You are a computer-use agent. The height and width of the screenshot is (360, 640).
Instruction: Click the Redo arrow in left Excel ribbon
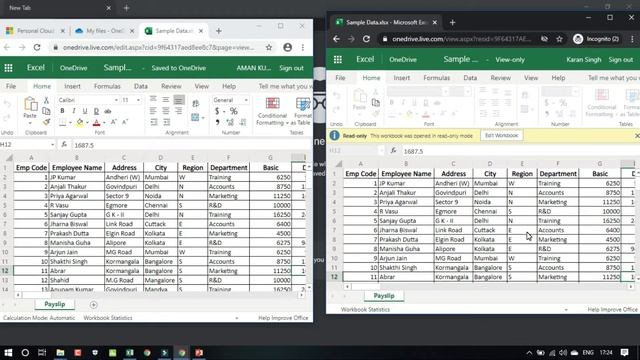7,118
